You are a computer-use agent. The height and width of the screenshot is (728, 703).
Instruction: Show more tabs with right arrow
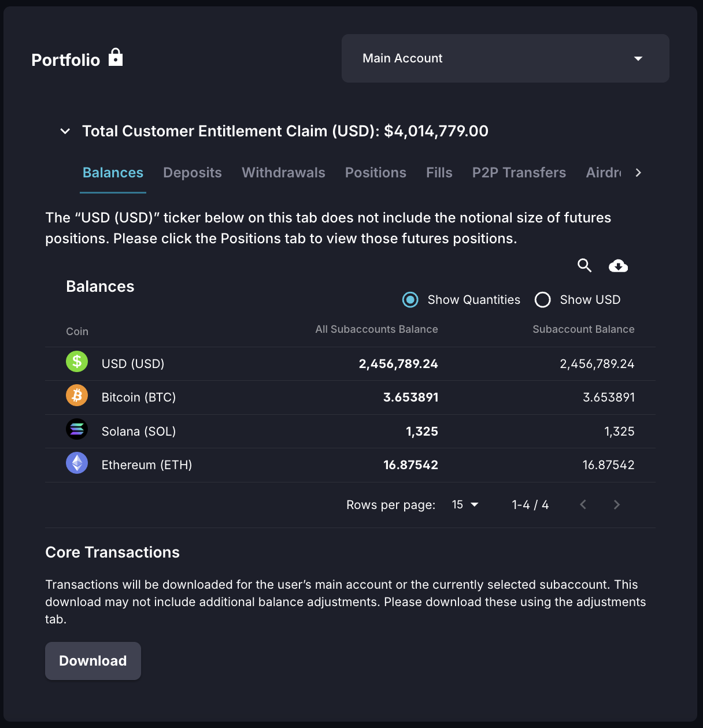tap(638, 173)
